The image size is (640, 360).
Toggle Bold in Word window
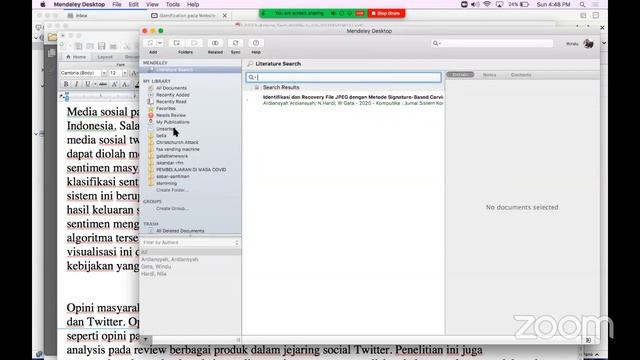pos(66,84)
